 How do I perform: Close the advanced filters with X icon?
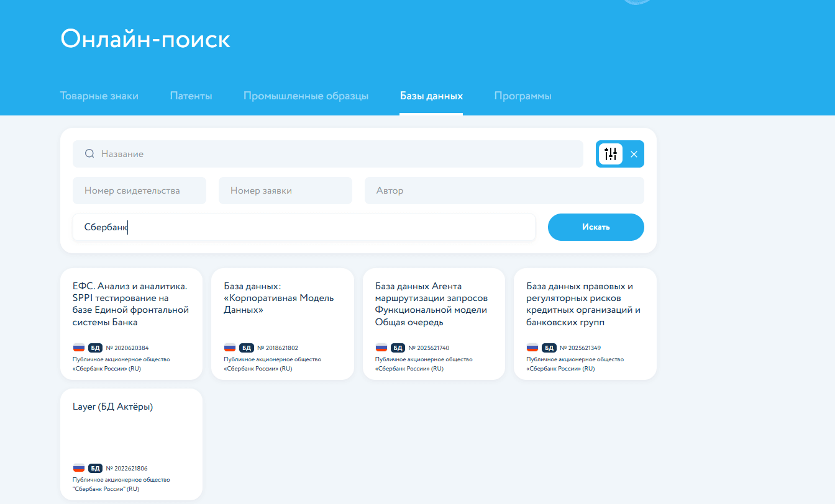(x=634, y=154)
